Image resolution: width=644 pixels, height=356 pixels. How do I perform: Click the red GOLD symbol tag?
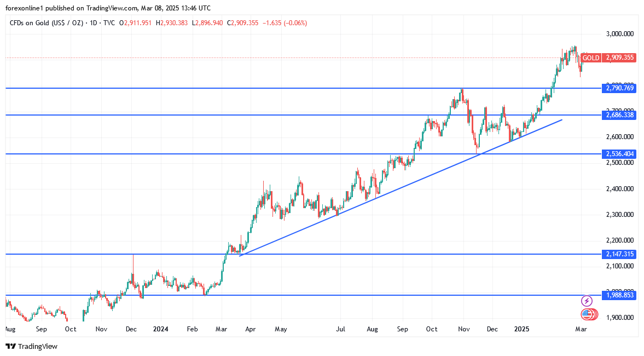click(591, 58)
